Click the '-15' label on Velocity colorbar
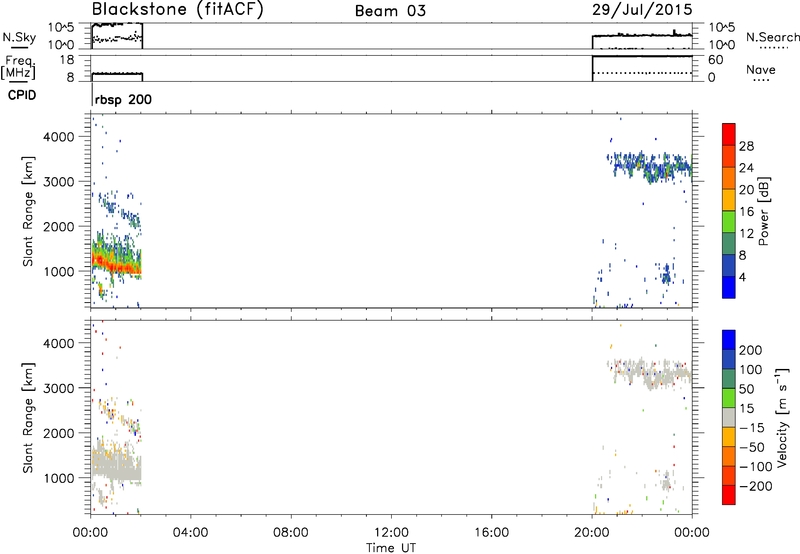The image size is (800, 554). click(x=752, y=428)
